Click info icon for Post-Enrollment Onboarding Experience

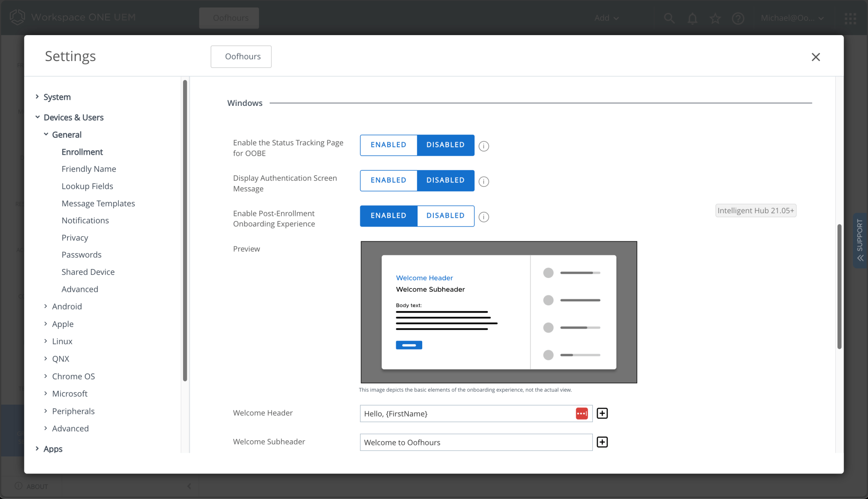click(x=484, y=217)
